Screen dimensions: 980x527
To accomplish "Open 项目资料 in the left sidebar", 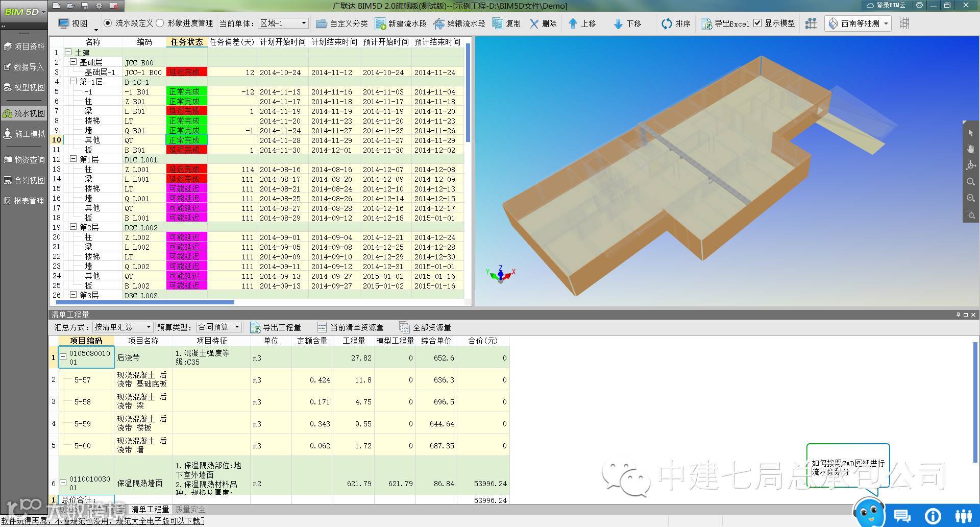I will click(24, 46).
